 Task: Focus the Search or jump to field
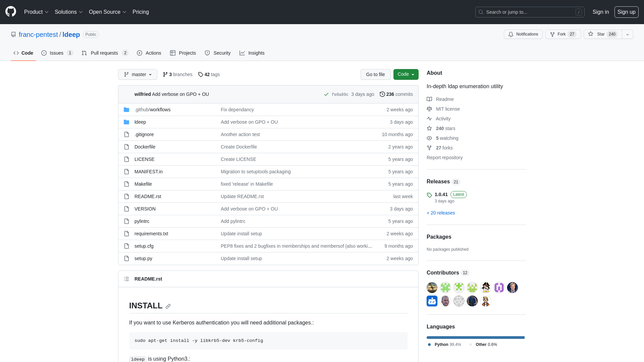point(530,12)
